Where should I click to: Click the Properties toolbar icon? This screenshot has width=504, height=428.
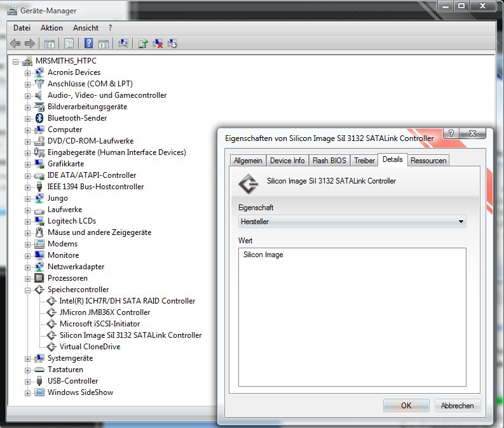tap(69, 43)
